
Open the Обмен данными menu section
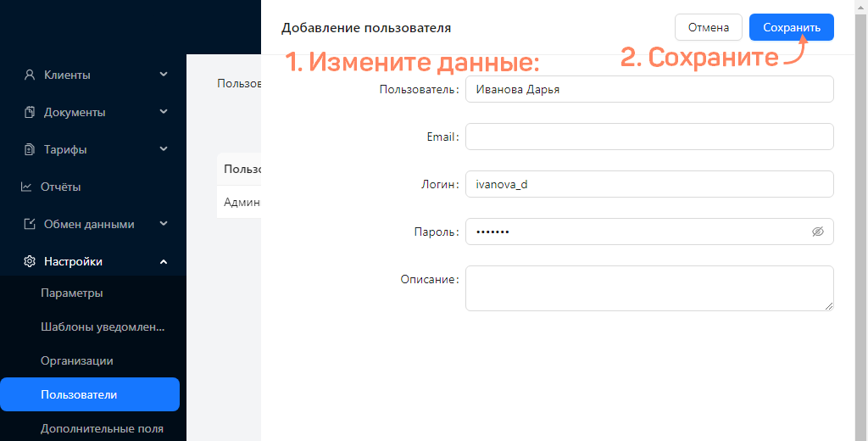click(93, 225)
